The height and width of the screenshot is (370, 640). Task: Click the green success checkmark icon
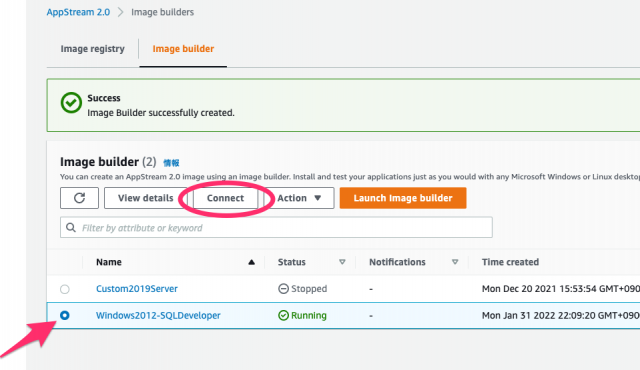[71, 103]
